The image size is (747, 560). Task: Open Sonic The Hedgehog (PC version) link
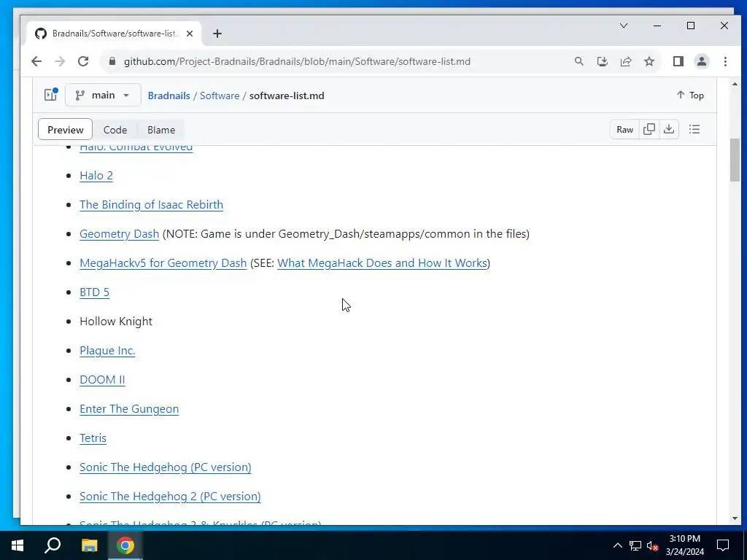pos(166,467)
